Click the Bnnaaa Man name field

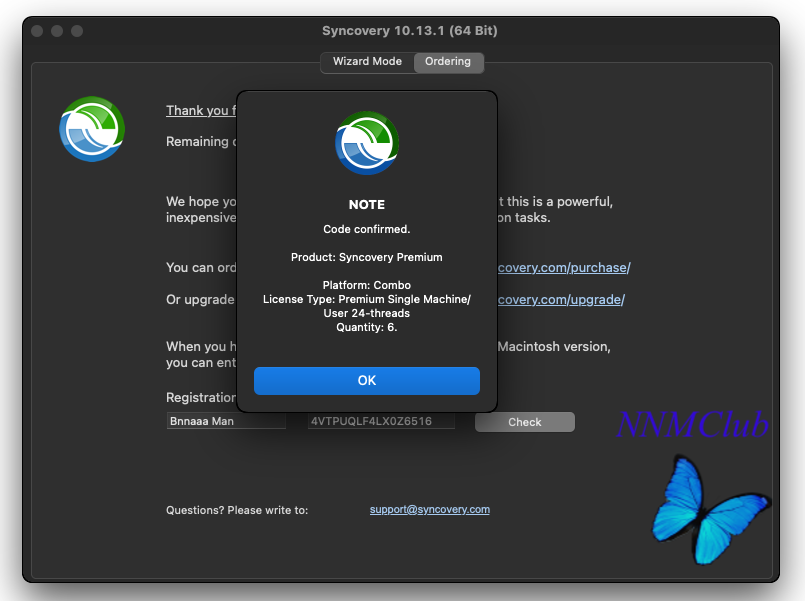coord(226,421)
